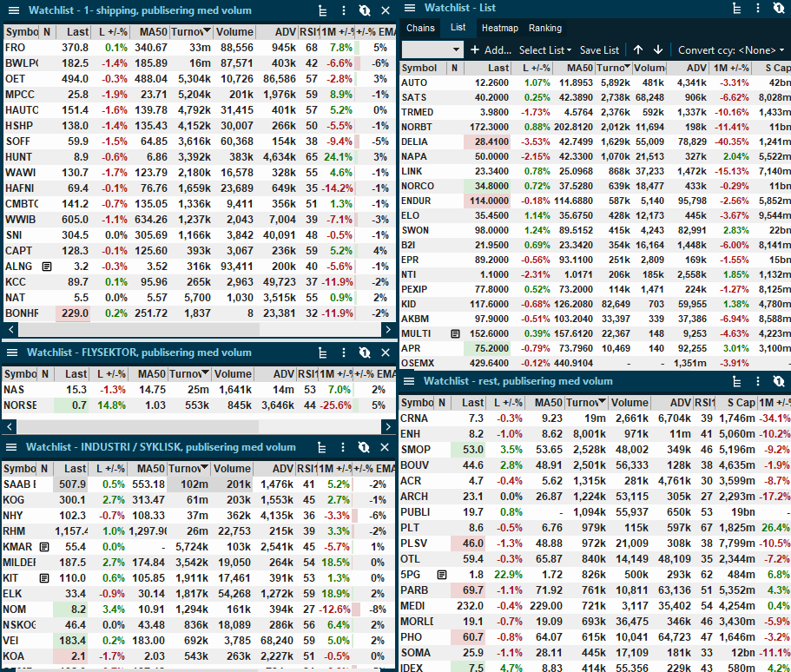Open news note icon next to 5PG
The width and height of the screenshot is (791, 672).
pos(442,575)
